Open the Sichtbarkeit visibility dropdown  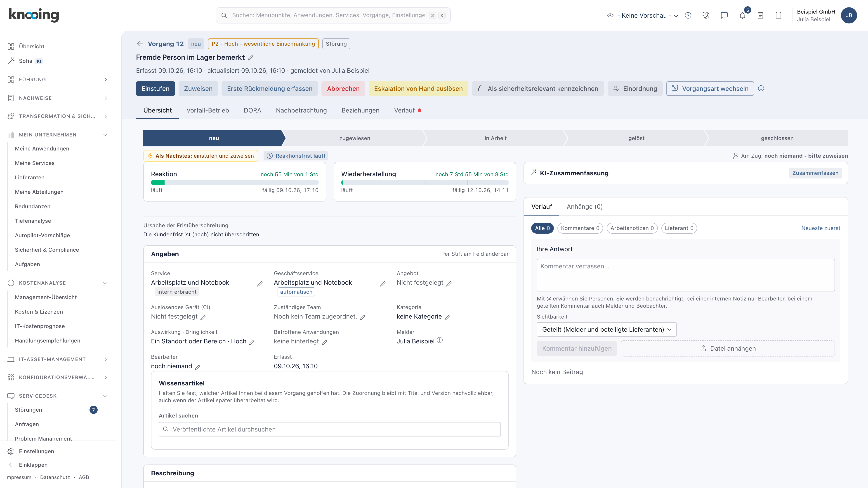[606, 329]
